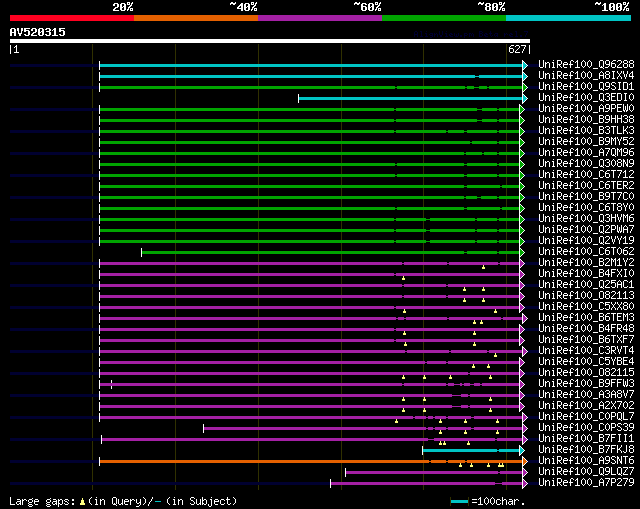This screenshot has height=509, width=640.
Task: Click the UniRef100_C3RVT4 label
Action: click(586, 351)
